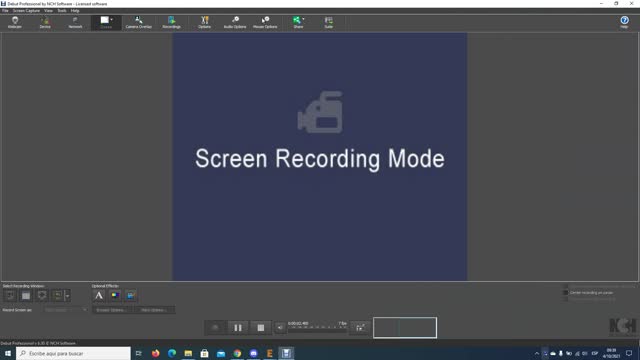Open the Screen Capture menu

click(26, 11)
